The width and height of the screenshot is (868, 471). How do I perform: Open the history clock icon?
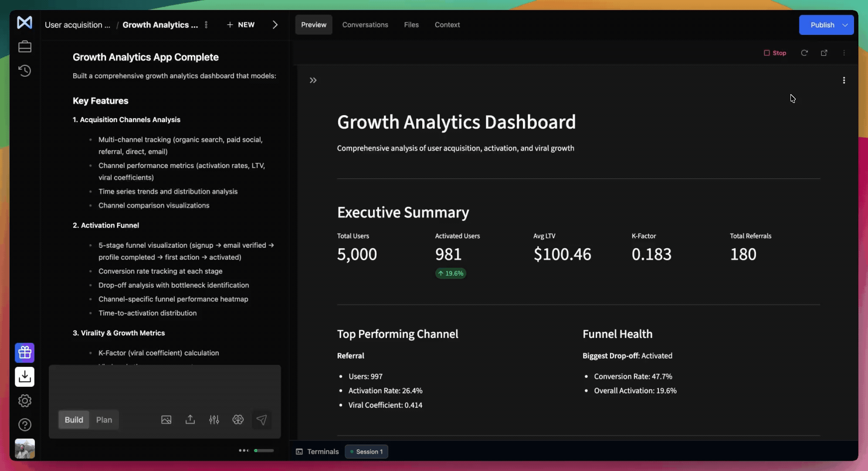point(25,71)
